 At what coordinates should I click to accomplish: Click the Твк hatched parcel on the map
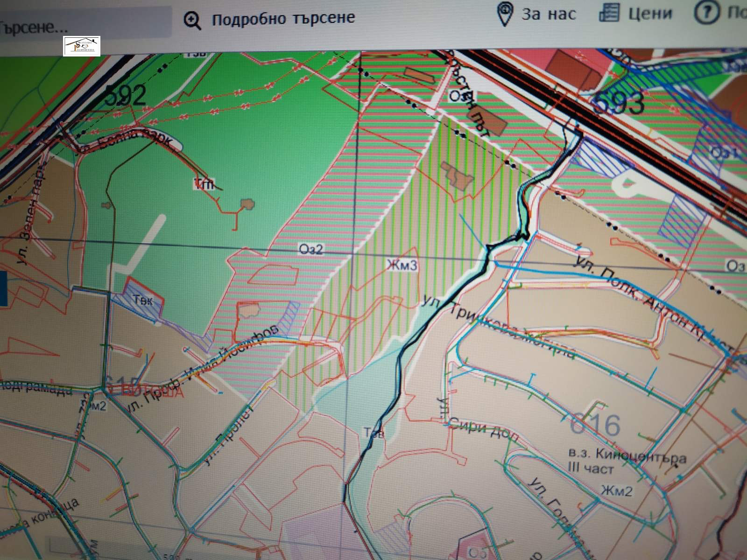click(x=142, y=300)
